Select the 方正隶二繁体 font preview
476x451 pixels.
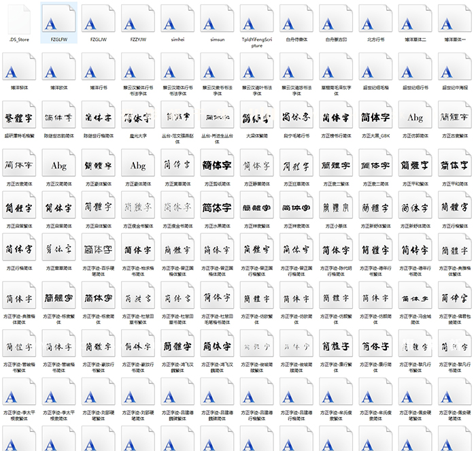click(336, 163)
